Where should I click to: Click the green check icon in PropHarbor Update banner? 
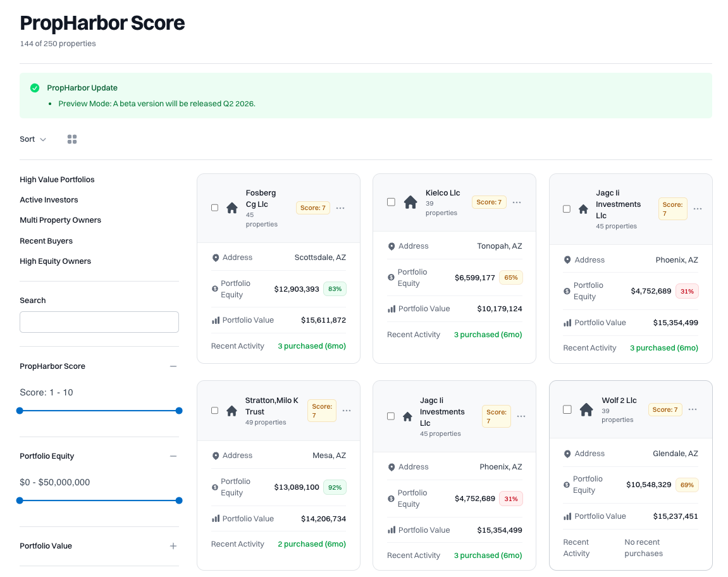tap(35, 88)
